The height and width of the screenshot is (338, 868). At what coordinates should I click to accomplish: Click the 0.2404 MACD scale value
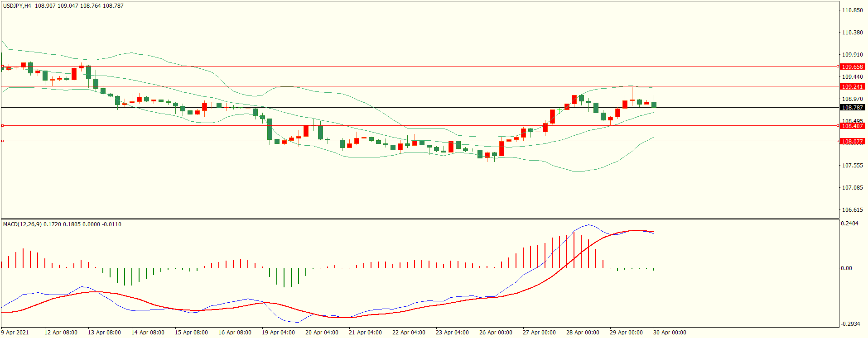click(849, 224)
